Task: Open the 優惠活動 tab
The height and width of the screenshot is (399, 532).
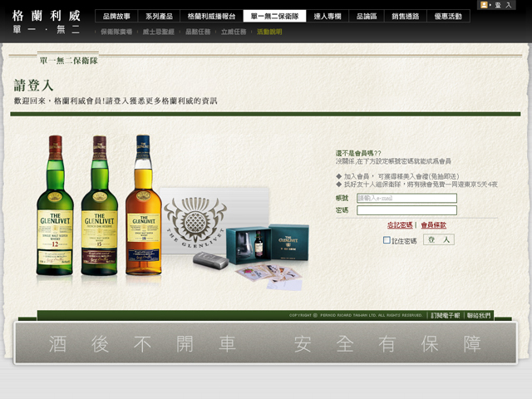Action: pos(448,16)
